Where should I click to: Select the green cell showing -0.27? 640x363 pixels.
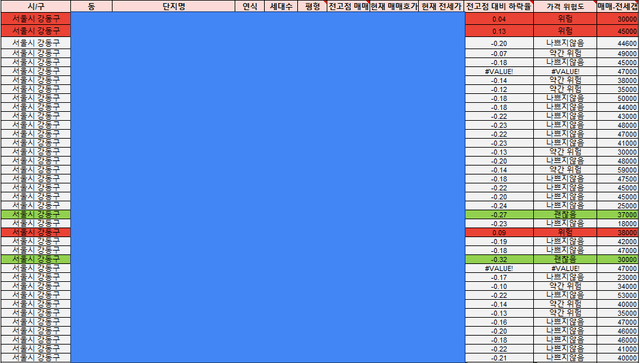point(499,215)
